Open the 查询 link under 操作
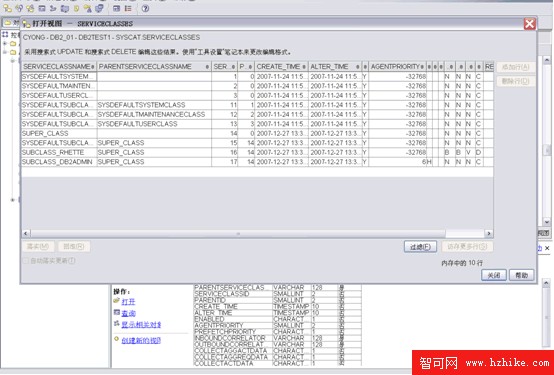The height and width of the screenshot is (375, 554). (x=129, y=313)
